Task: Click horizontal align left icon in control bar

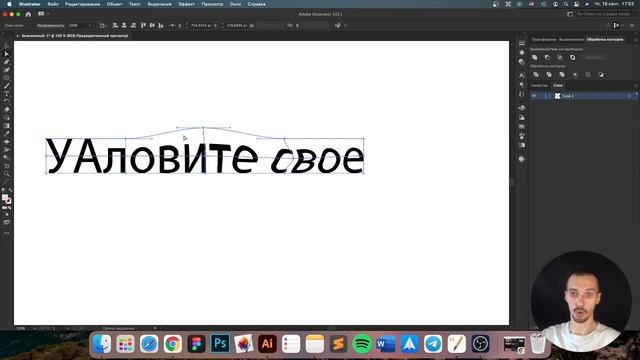Action: coord(115,25)
